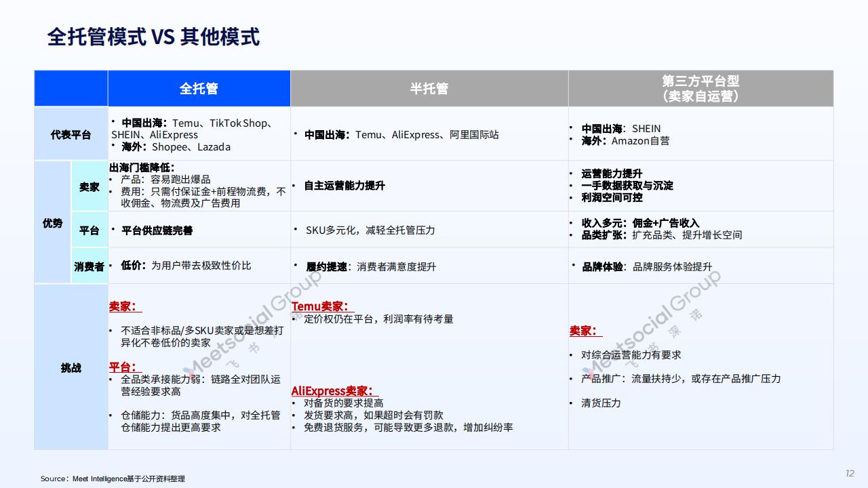Viewport: 868px width, 488px height.
Task: Click the text SKU多元化，减轻全托管压力
Action: point(370,230)
